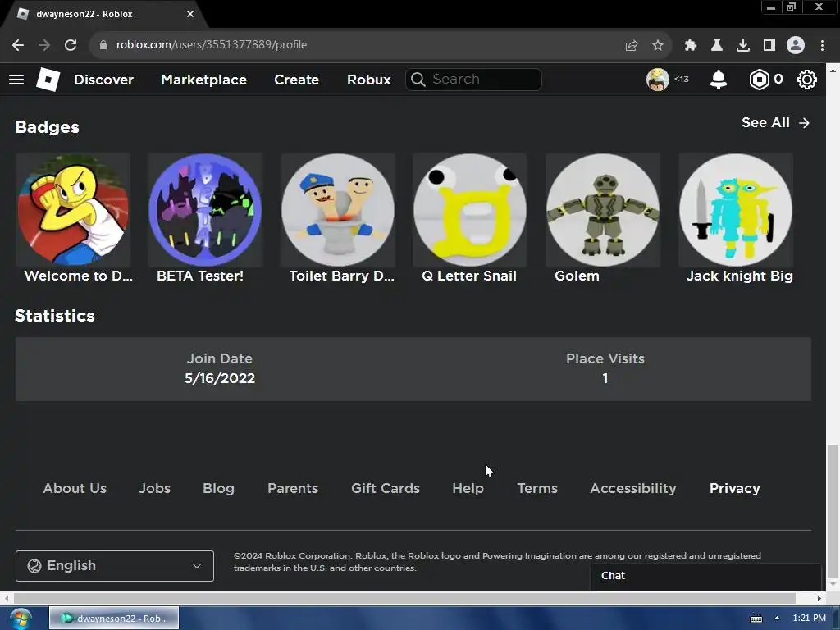This screenshot has height=630, width=840.
Task: Open the Chrome profile avatar icon
Action: point(796,45)
